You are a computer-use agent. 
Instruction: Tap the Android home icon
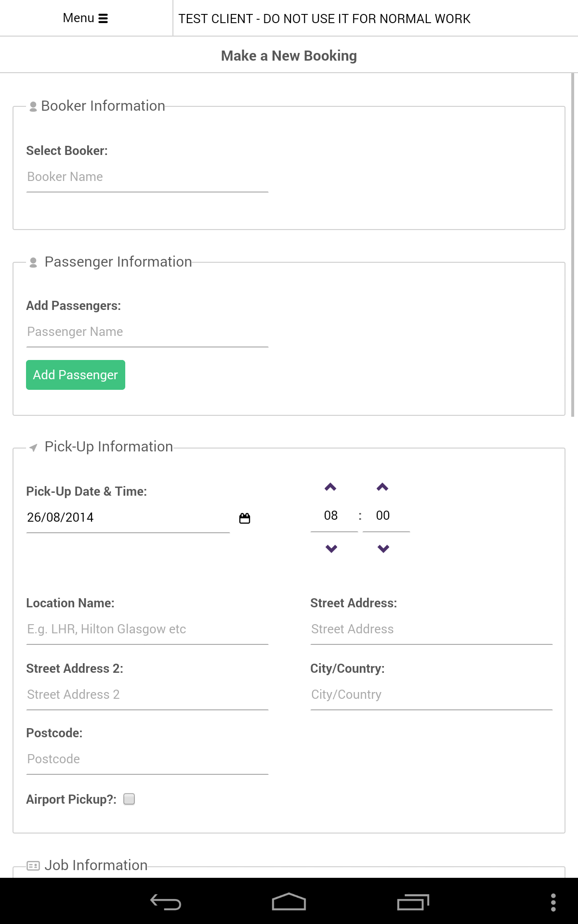coord(289,902)
